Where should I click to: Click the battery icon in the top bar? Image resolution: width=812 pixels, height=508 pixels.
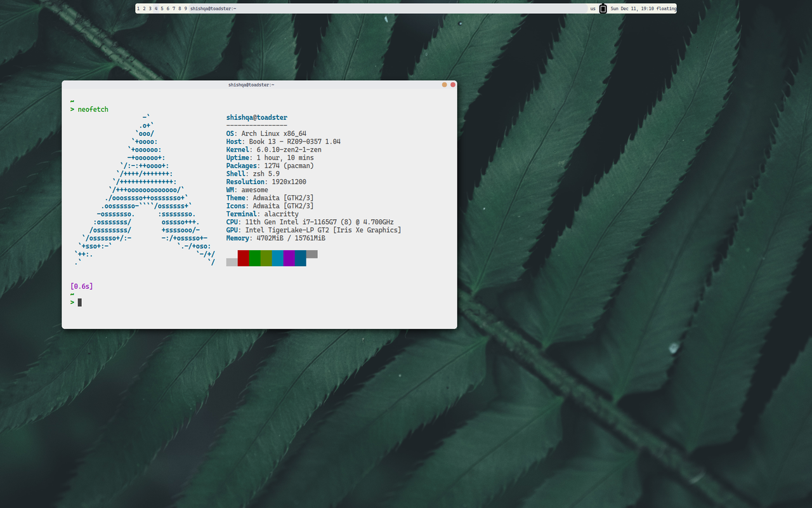[603, 9]
